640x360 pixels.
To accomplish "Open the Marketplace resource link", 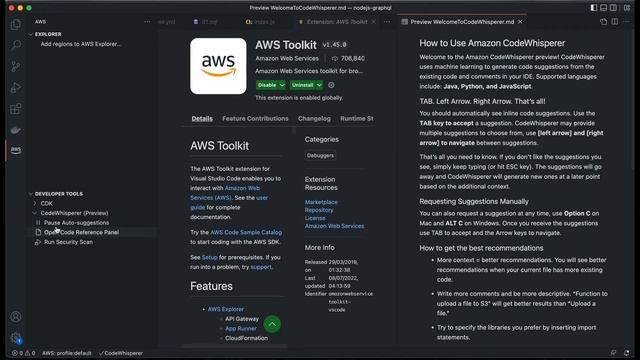I will (x=321, y=202).
